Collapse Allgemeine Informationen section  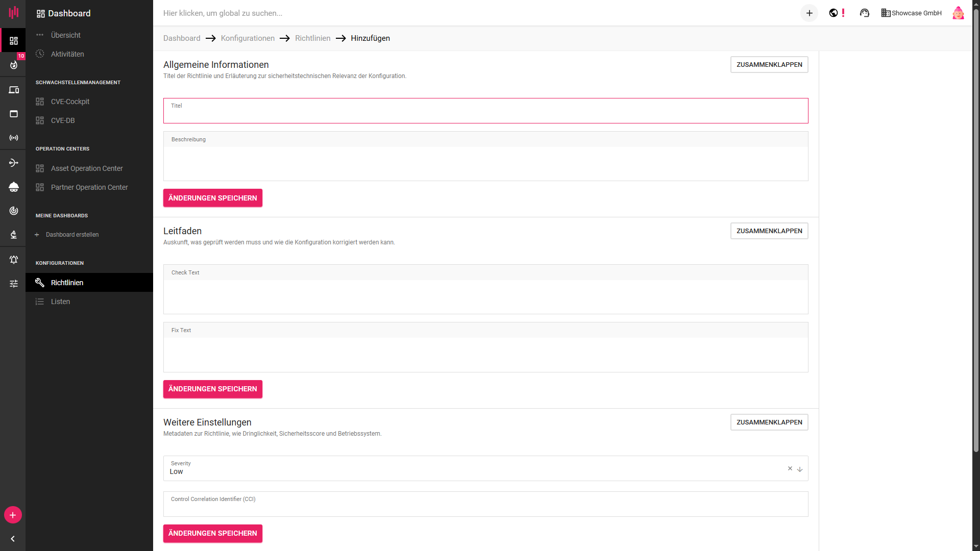point(769,65)
